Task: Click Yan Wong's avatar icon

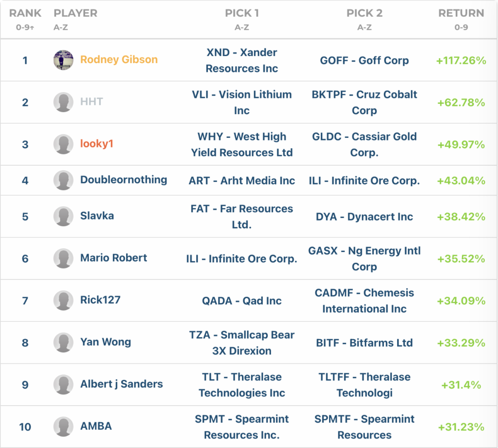Action: tap(63, 343)
